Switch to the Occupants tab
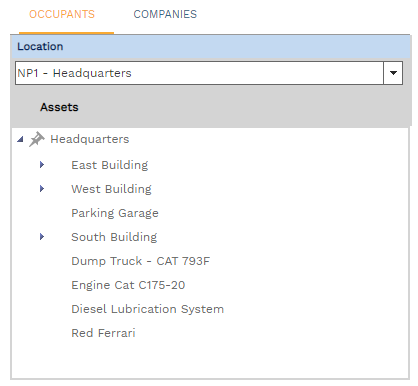Viewport: 418px width, 386px height. 62,14
